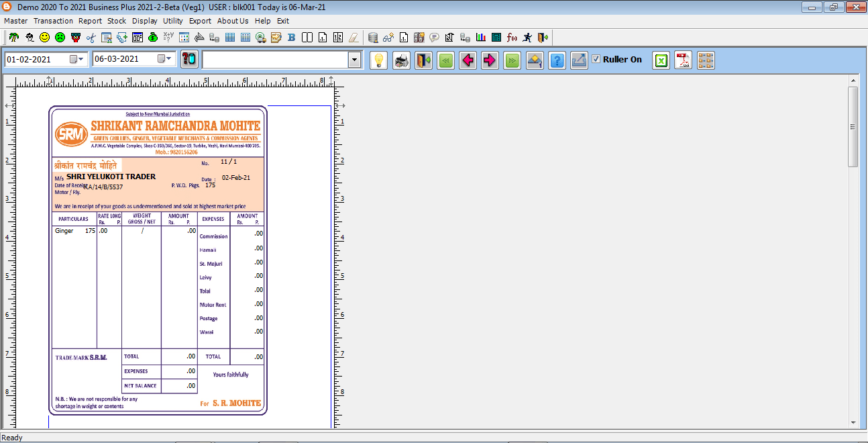868x443 pixels.
Task: Export report using the red PDF icon
Action: click(x=683, y=60)
